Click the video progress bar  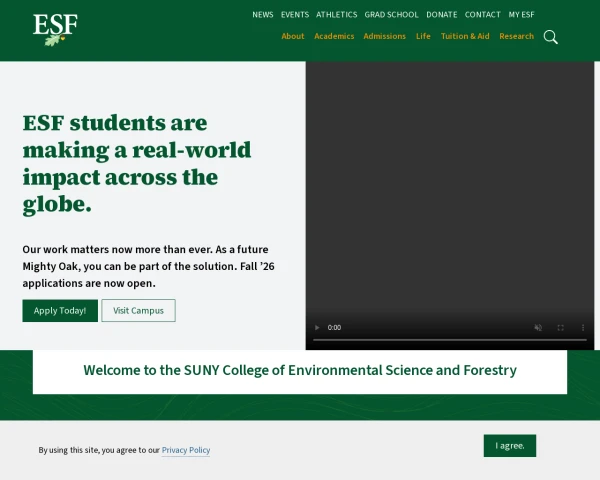pyautogui.click(x=450, y=340)
